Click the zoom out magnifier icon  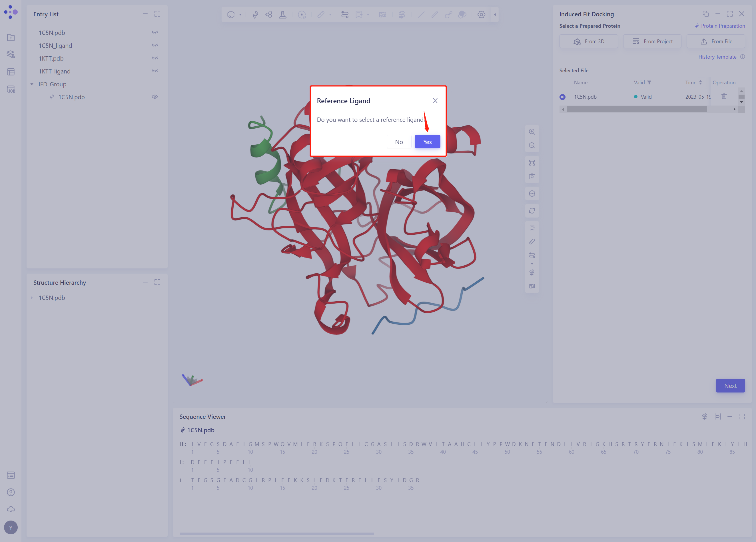(x=532, y=146)
